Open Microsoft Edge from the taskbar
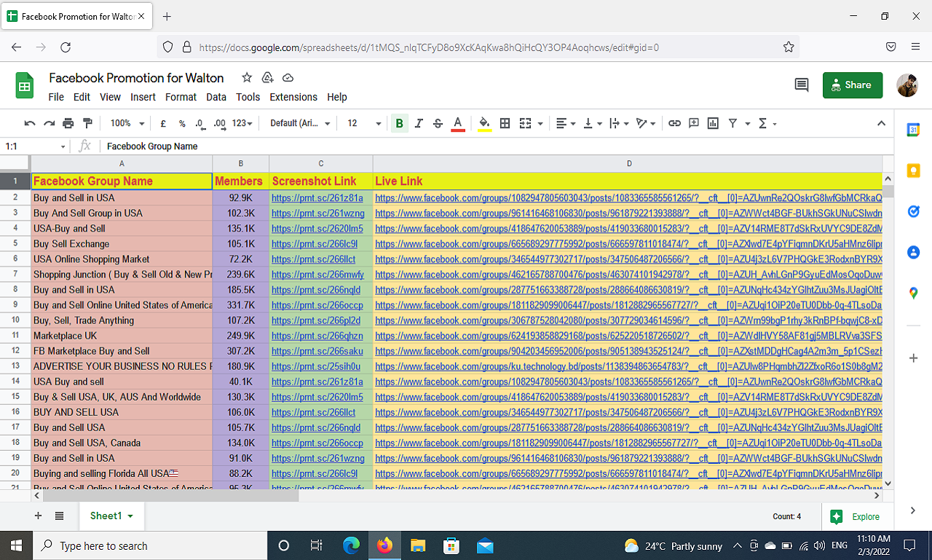This screenshot has height=560, width=932. click(x=351, y=545)
